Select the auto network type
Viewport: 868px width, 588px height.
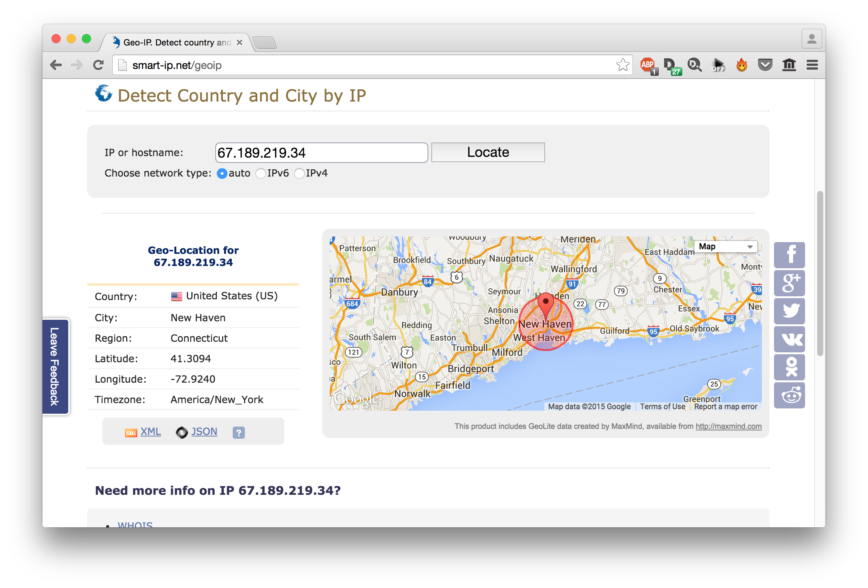coord(222,174)
